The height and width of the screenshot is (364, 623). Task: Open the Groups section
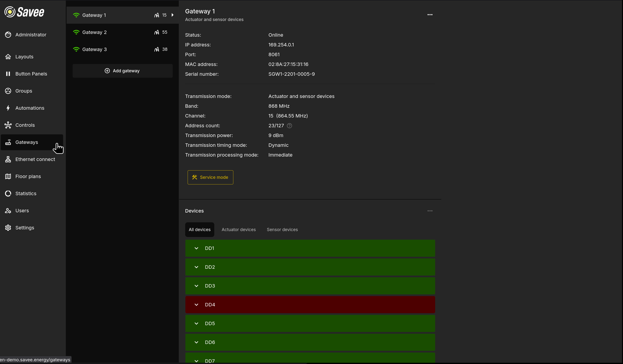coord(24,91)
